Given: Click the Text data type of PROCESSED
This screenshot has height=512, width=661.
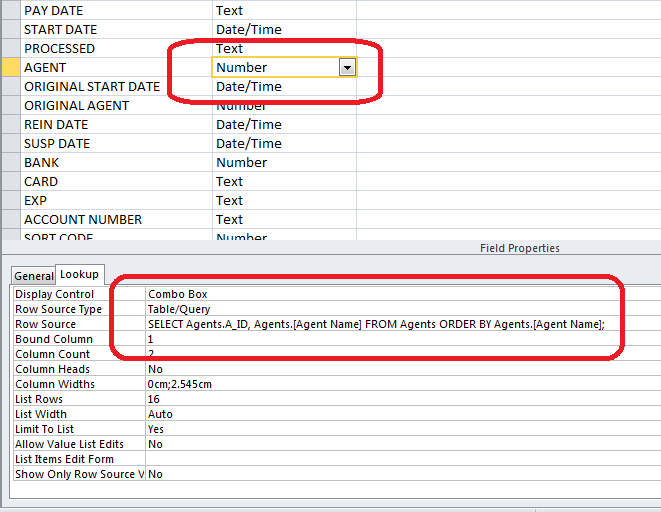Looking at the screenshot, I should click(x=229, y=48).
